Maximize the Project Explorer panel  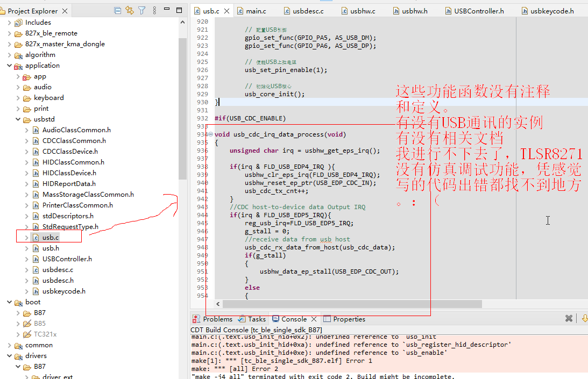click(179, 10)
